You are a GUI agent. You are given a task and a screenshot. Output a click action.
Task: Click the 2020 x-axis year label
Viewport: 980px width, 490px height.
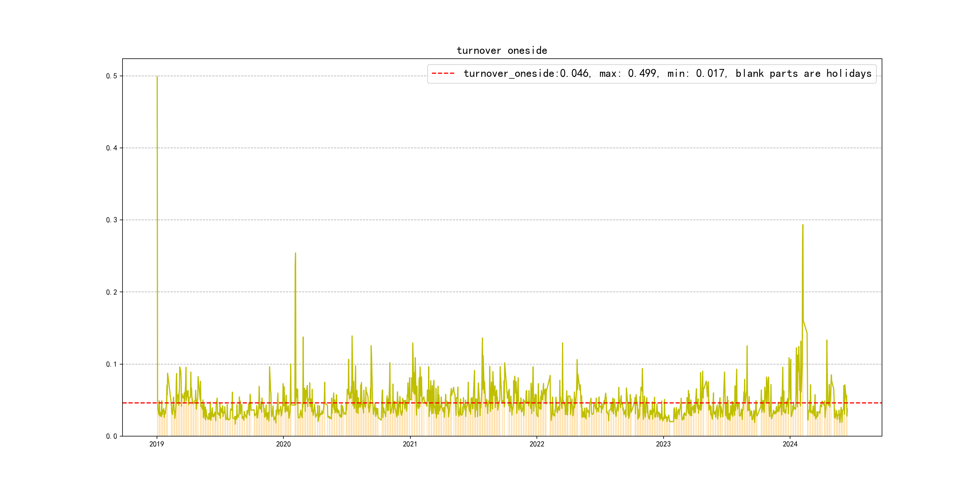point(283,444)
